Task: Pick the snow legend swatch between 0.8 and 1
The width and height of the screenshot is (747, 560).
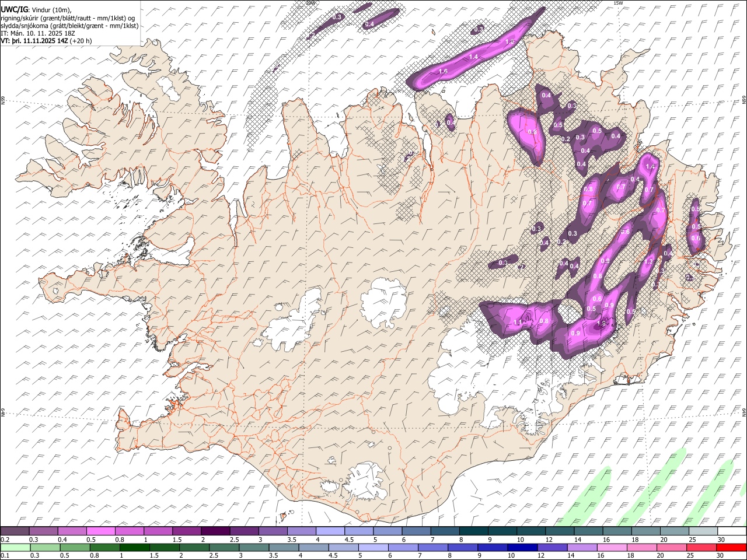Action: coord(130,531)
